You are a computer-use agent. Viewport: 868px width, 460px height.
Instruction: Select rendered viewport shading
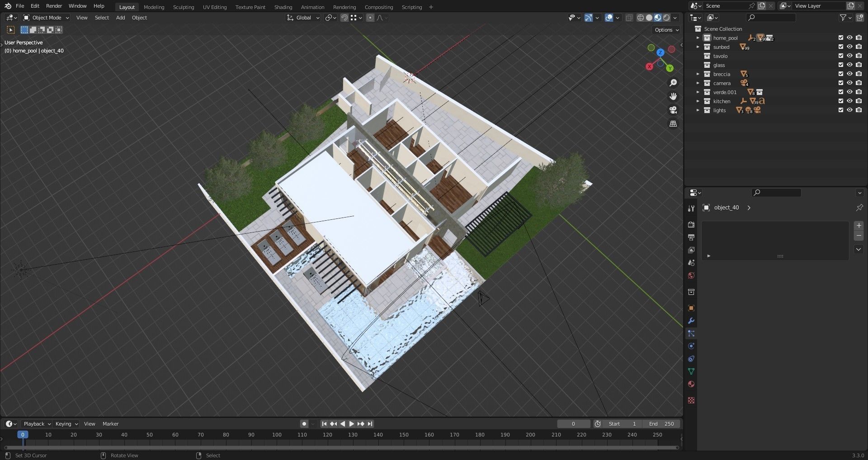pos(666,18)
